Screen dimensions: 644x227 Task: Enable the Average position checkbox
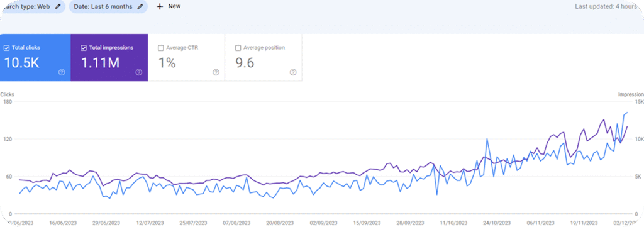coord(238,48)
